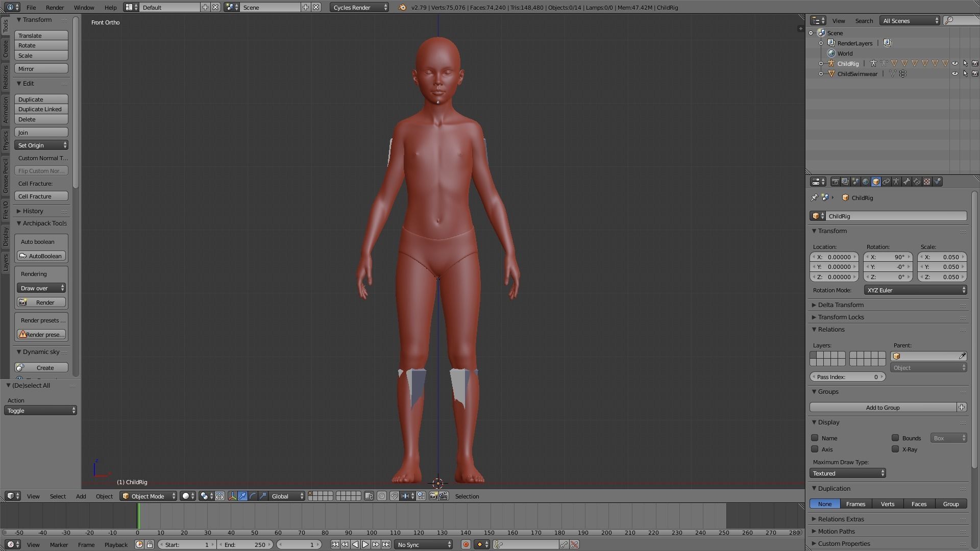Open the Object Constraints tab chain icon
Viewport: 980px width, 551px height.
pos(886,182)
